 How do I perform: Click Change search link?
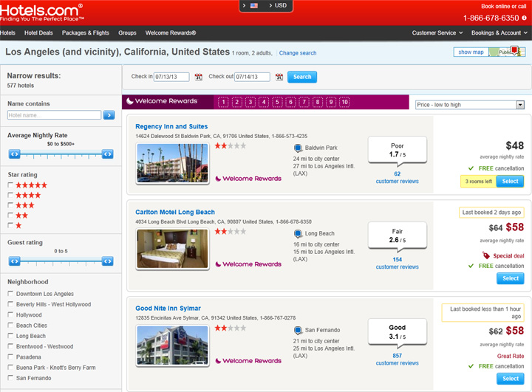point(298,53)
